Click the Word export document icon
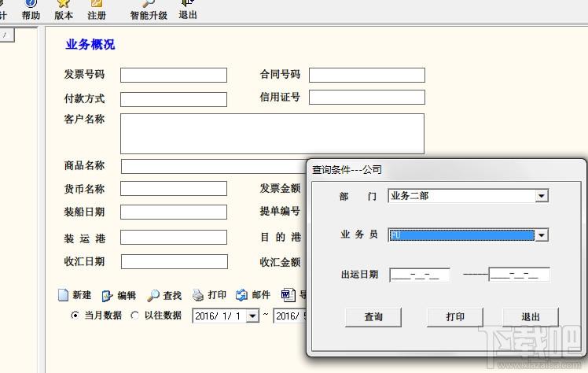 click(288, 295)
